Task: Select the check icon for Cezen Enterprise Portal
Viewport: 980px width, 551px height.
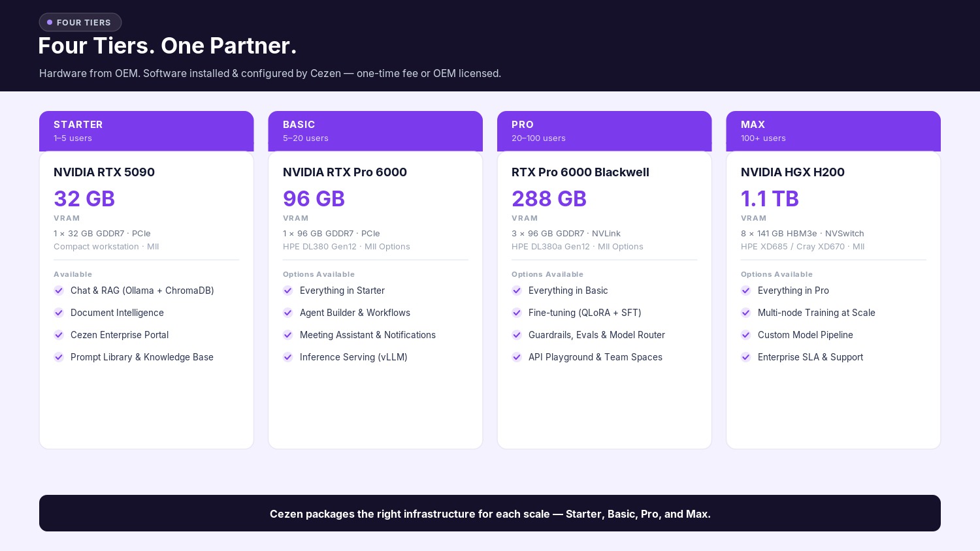Action: [x=59, y=335]
